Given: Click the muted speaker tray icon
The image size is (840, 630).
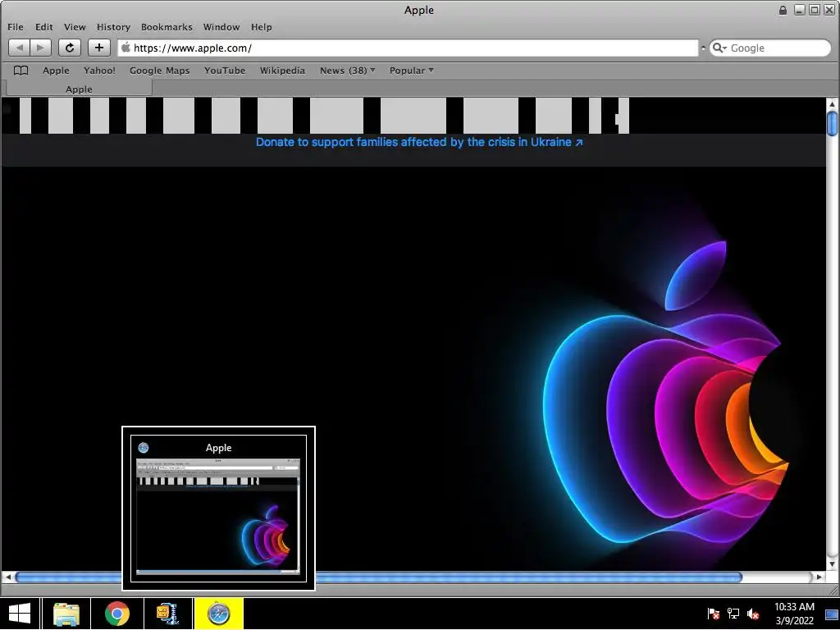Looking at the screenshot, I should point(753,614).
